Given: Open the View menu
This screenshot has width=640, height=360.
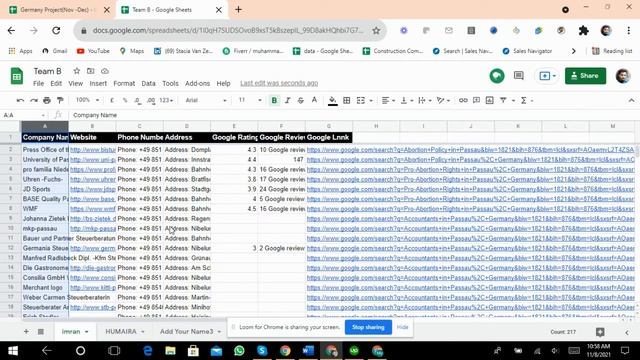Looking at the screenshot, I should click(76, 83).
